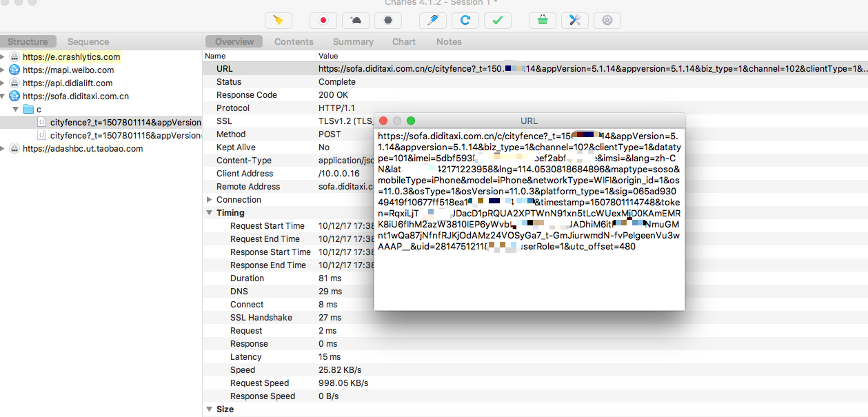
Task: Expand the e.crashlytics.com host node
Action: (x=3, y=57)
